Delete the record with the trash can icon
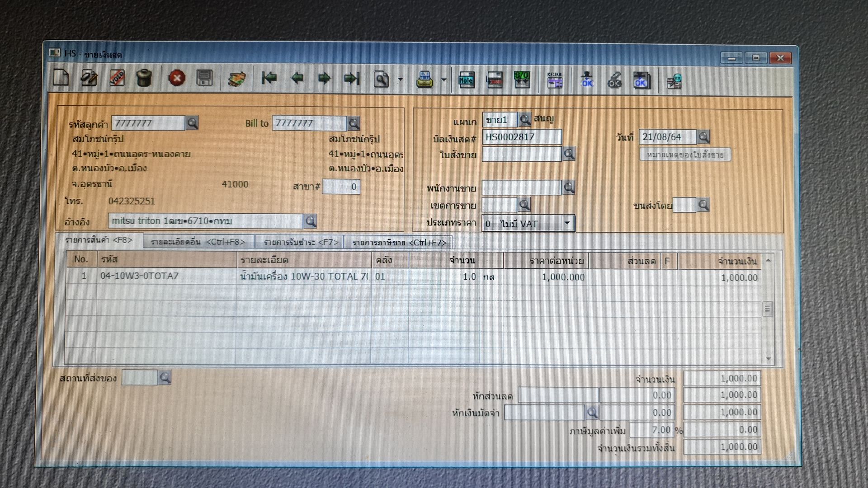This screenshot has width=868, height=488. [x=144, y=78]
